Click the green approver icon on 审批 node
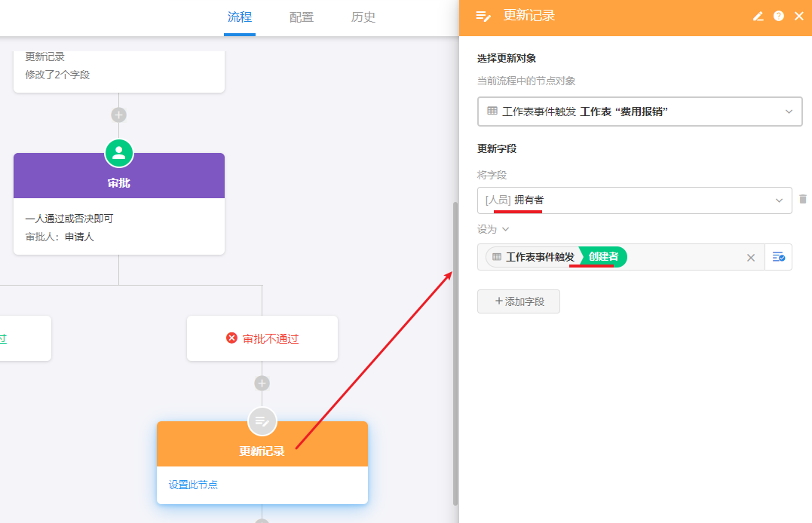The width and height of the screenshot is (812, 523). pyautogui.click(x=118, y=153)
